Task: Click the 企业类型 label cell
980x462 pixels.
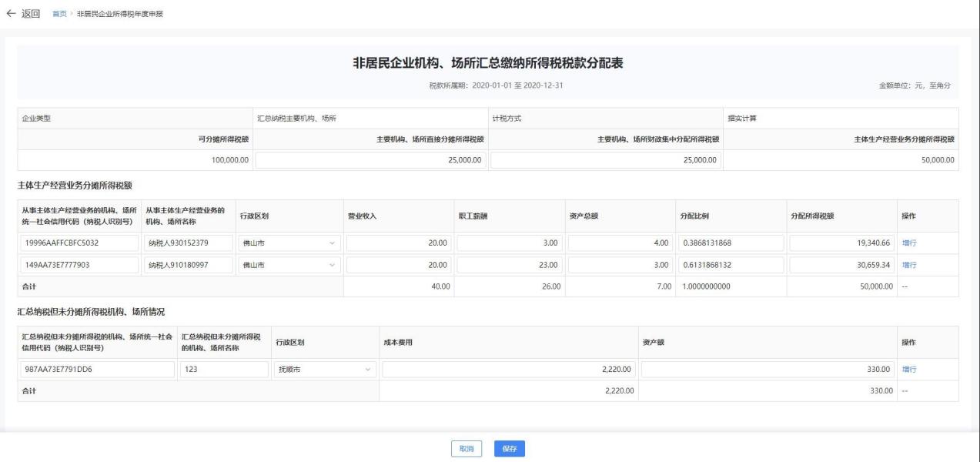Action: [135, 118]
